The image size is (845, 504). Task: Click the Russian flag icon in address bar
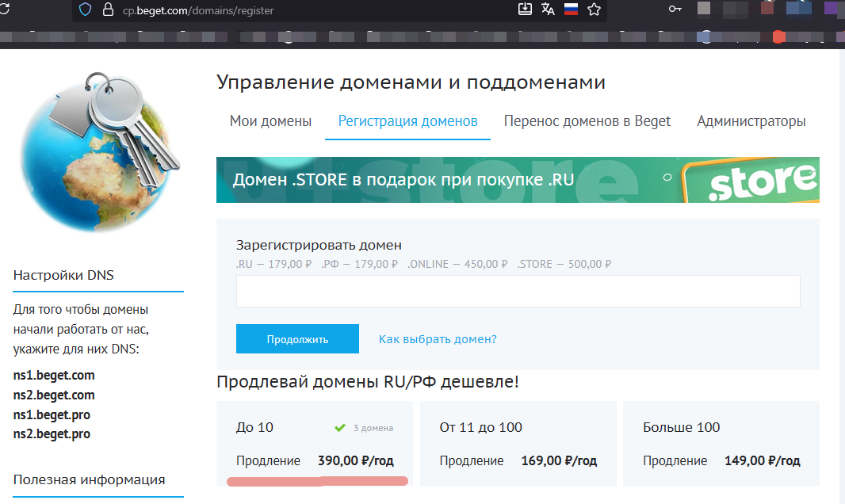(571, 10)
